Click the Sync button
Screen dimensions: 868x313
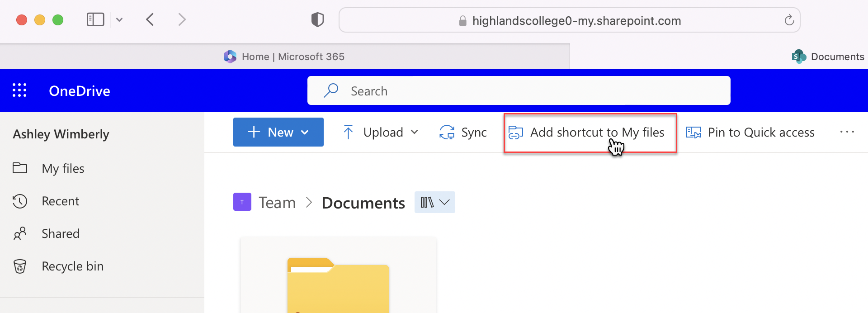coord(463,132)
